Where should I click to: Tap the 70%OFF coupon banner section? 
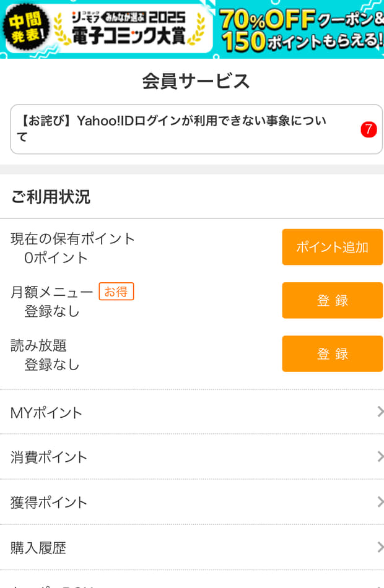(300, 29)
